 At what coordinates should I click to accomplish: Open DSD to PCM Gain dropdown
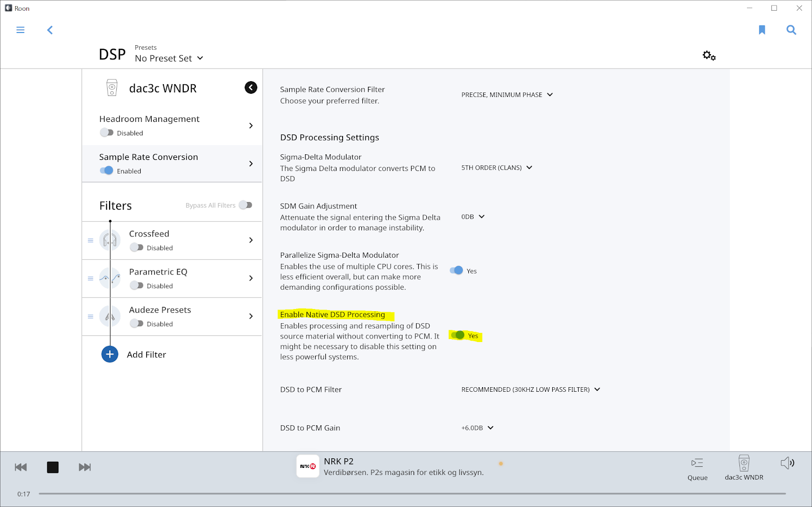tap(478, 428)
